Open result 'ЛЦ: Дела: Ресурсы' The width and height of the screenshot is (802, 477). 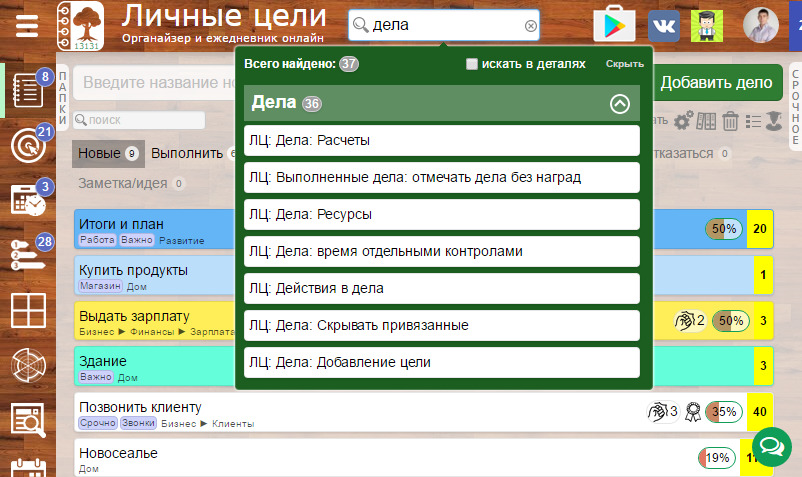[x=442, y=214]
